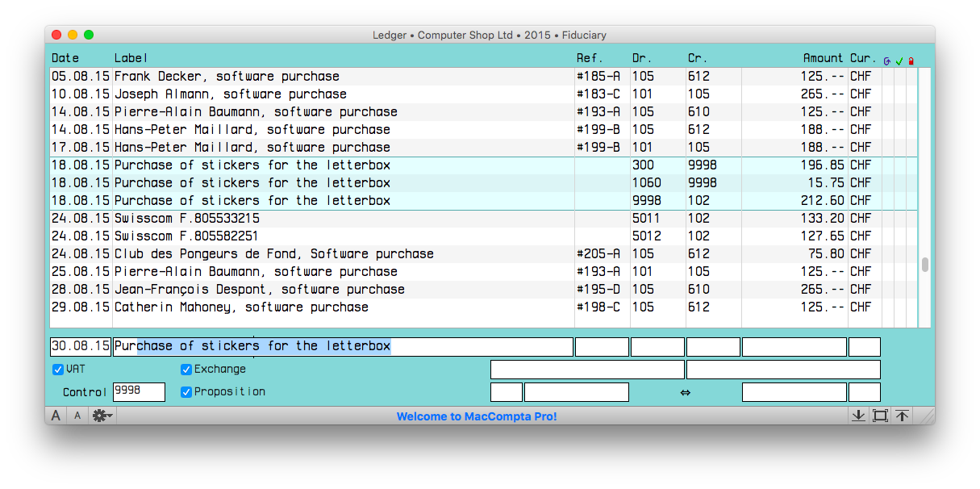Click the currency entry field in input row
The width and height of the screenshot is (980, 489).
tap(865, 346)
